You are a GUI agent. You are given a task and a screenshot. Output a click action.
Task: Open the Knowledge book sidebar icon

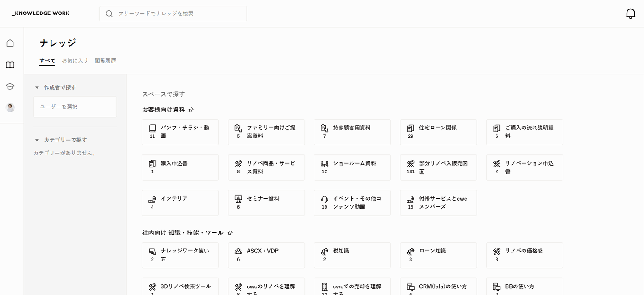click(x=10, y=65)
